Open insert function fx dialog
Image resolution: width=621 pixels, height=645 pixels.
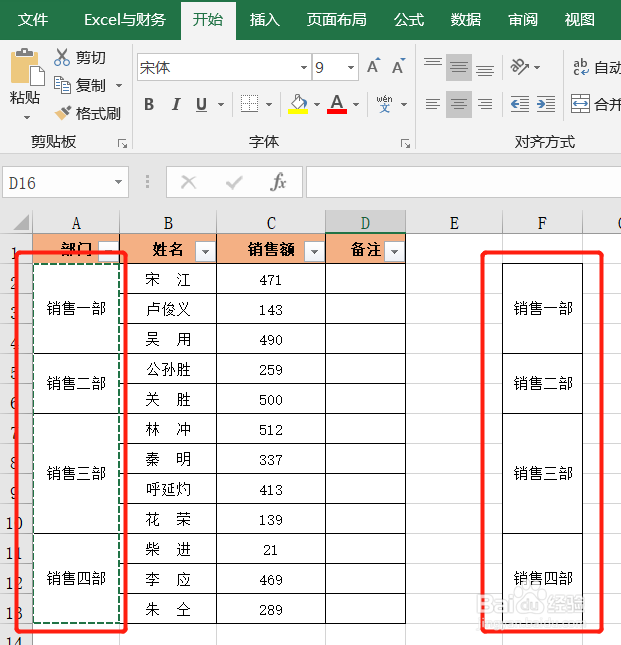coord(278,181)
